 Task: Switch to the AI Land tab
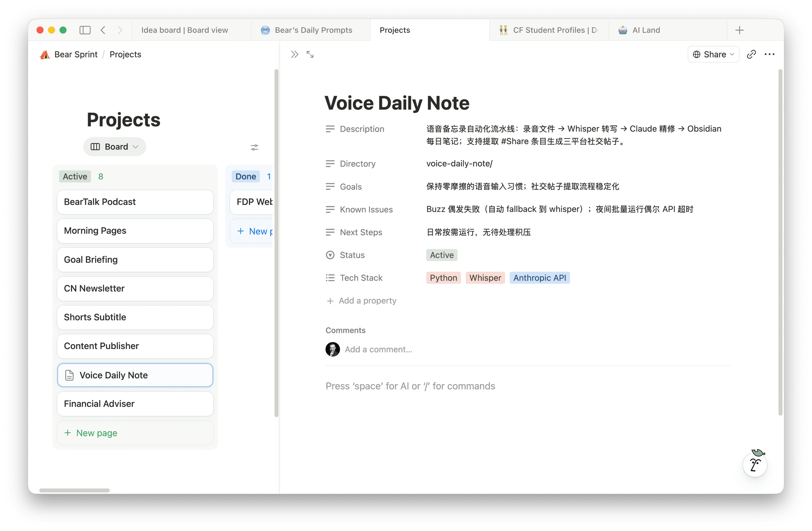[646, 30]
